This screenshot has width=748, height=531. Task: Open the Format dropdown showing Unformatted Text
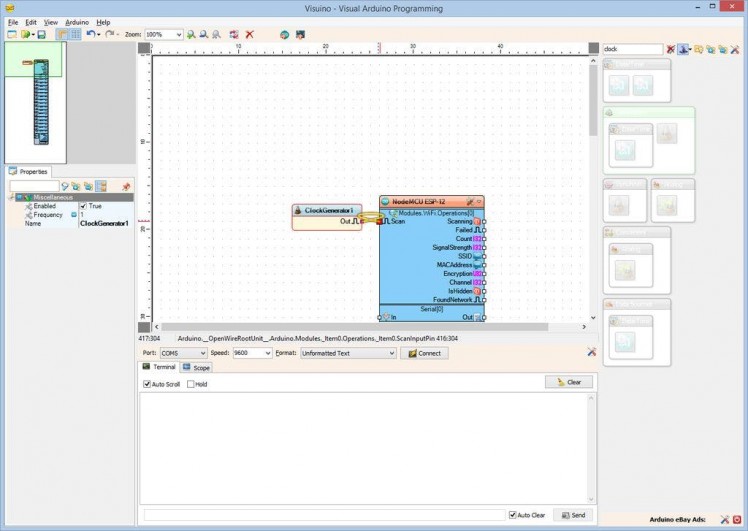click(348, 353)
